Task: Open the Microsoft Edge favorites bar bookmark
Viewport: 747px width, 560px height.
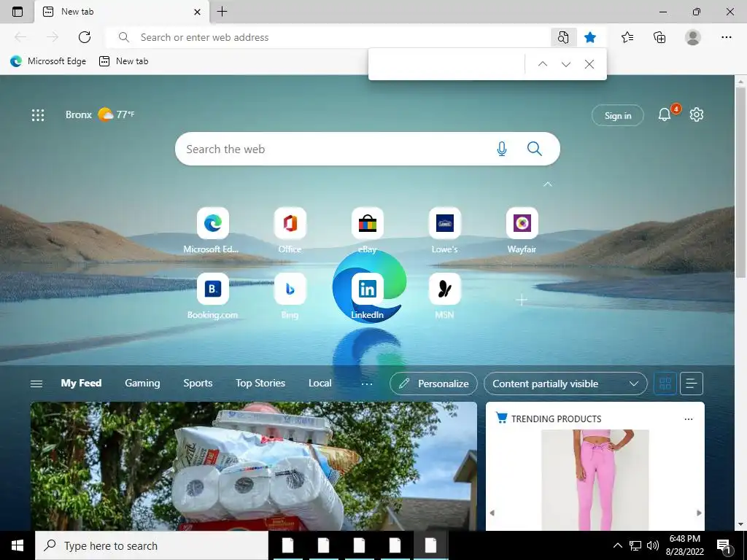Action: click(48, 61)
